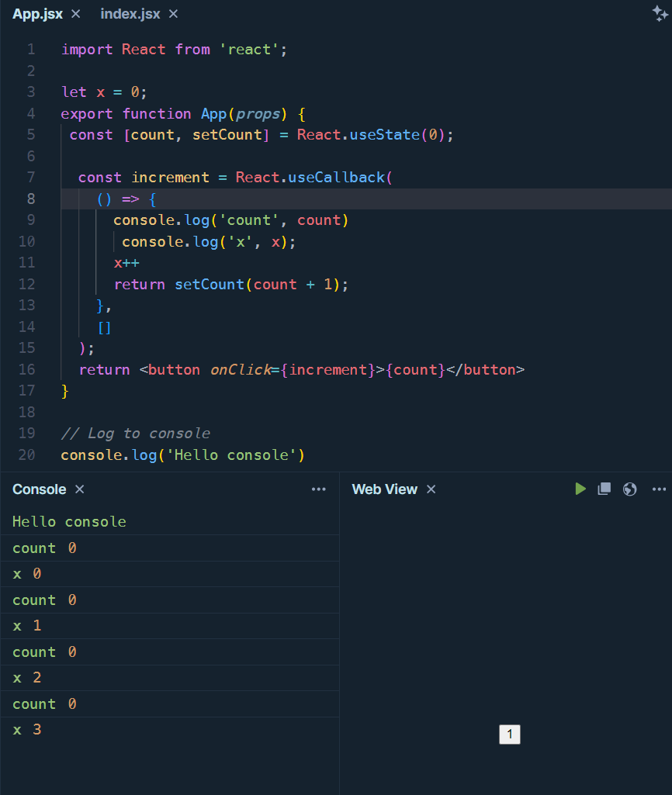Click line number 16 in the gutter
672x795 pixels.
(27, 370)
